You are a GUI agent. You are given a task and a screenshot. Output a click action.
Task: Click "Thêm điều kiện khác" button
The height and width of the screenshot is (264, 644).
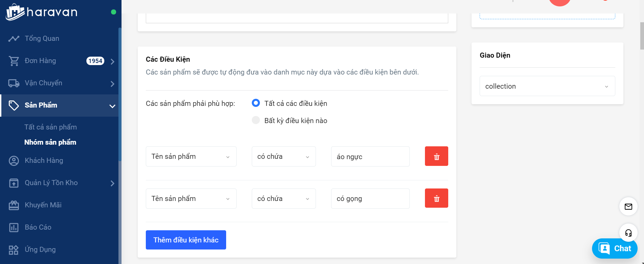tap(186, 240)
